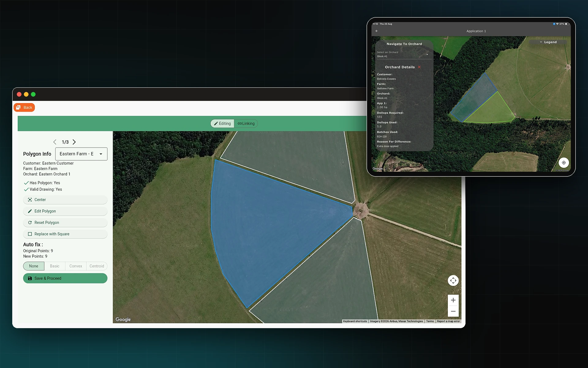
Task: Click Wi-Fi icon in tablet status bar
Action: 557,24
